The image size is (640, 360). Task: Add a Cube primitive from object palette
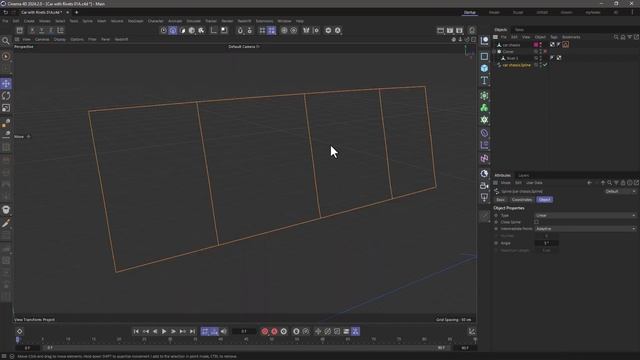484,68
